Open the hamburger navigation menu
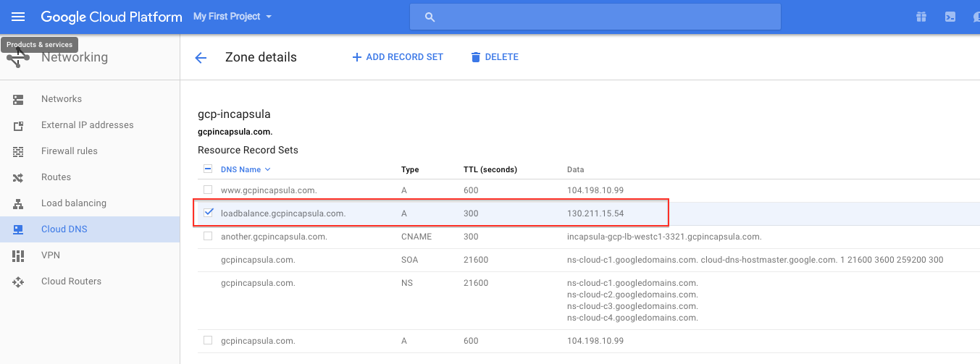980x364 pixels. click(x=18, y=17)
